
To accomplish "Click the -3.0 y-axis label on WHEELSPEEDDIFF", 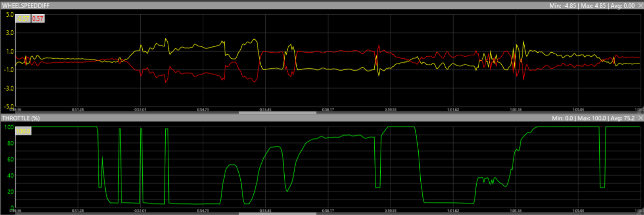I will tap(9, 88).
